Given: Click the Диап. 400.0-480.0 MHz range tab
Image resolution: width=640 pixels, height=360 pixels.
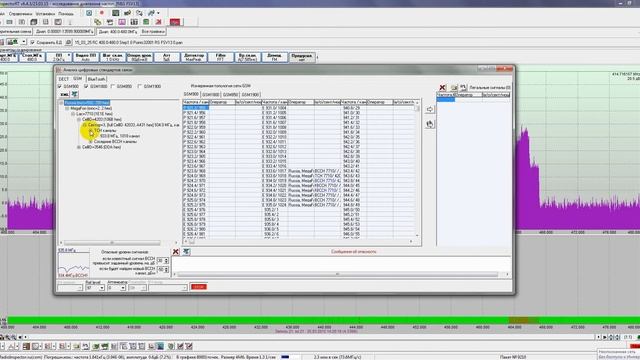Looking at the screenshot, I should [x=118, y=31].
